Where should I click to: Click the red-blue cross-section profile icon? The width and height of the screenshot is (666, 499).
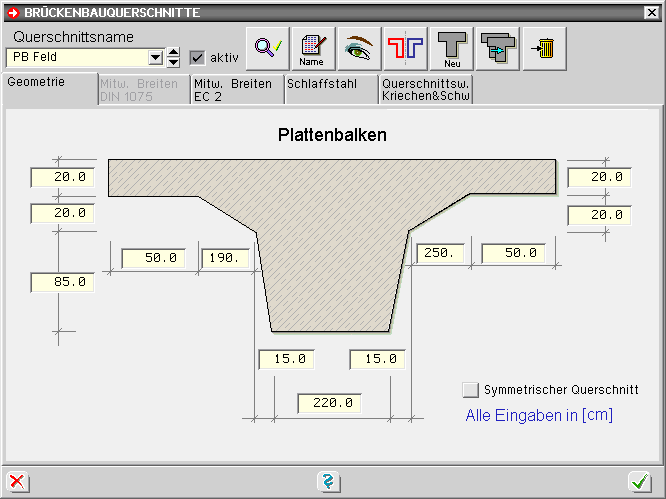tap(405, 47)
